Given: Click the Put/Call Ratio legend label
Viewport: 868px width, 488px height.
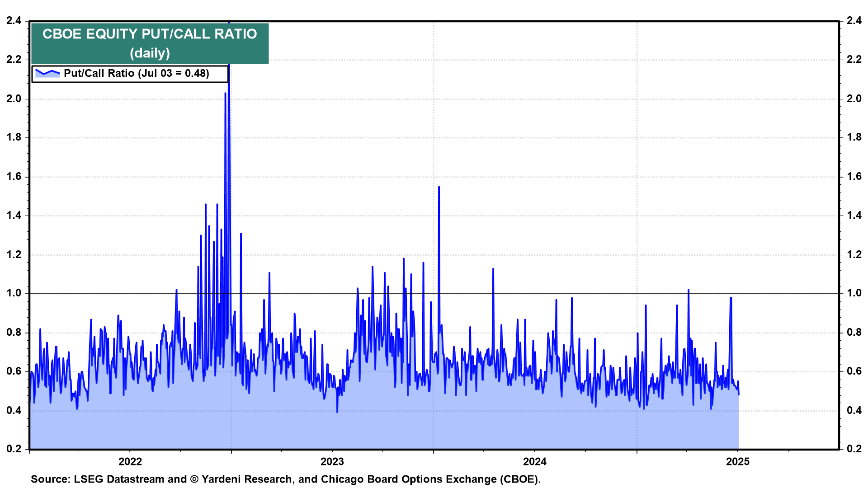Looking at the screenshot, I should click(136, 73).
